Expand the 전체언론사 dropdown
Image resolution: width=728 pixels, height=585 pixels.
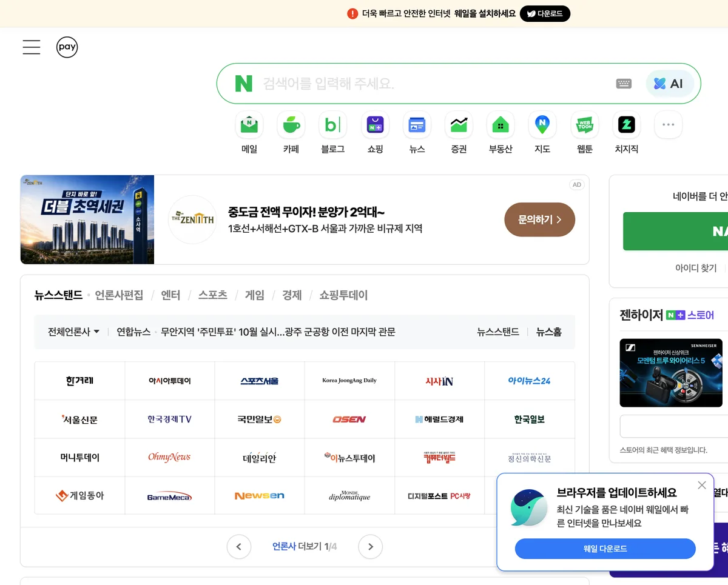[74, 332]
